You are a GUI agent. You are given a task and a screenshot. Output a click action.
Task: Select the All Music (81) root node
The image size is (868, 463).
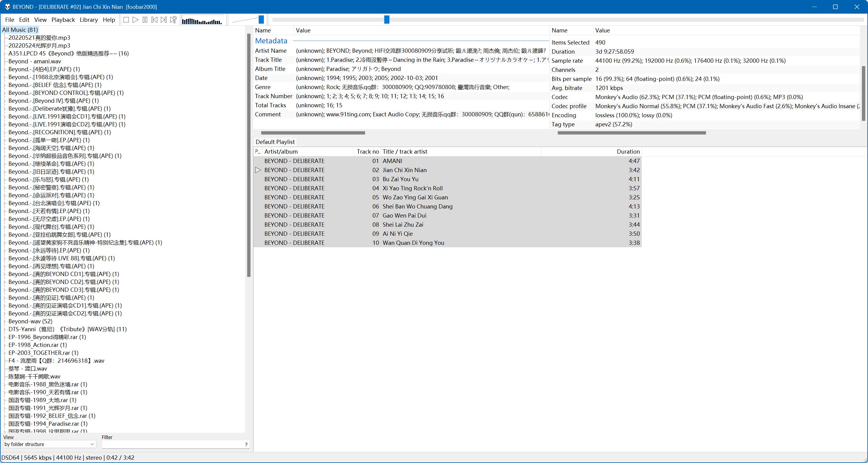[x=20, y=30]
